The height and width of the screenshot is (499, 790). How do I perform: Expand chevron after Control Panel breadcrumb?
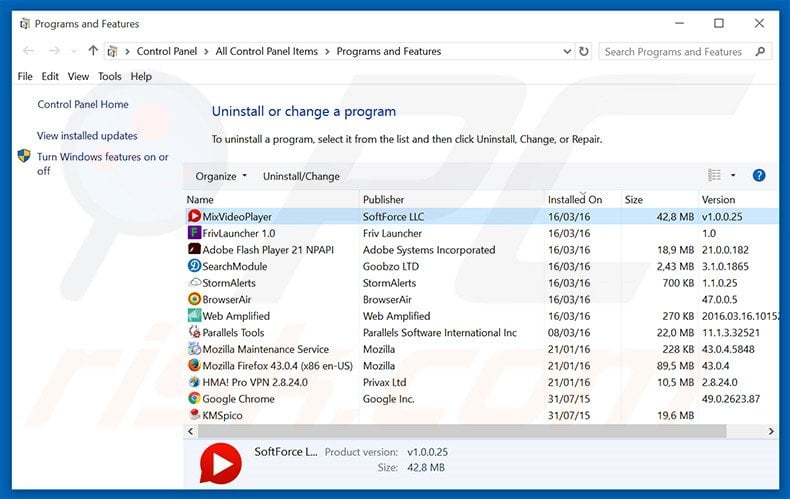[206, 51]
